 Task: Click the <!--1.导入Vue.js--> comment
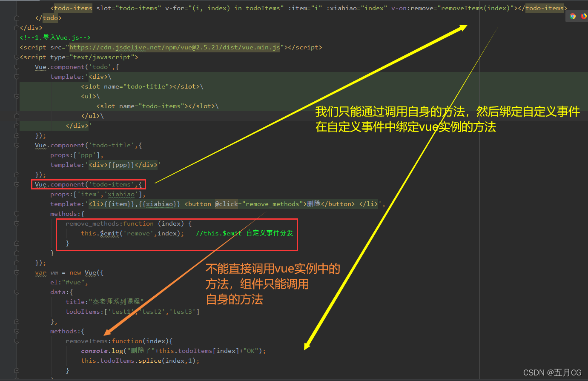(x=55, y=37)
